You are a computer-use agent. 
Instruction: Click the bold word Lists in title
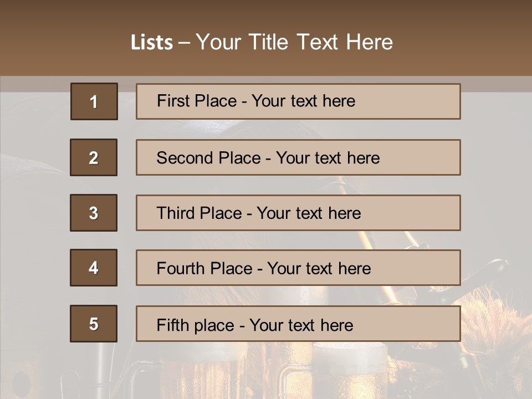coord(151,43)
